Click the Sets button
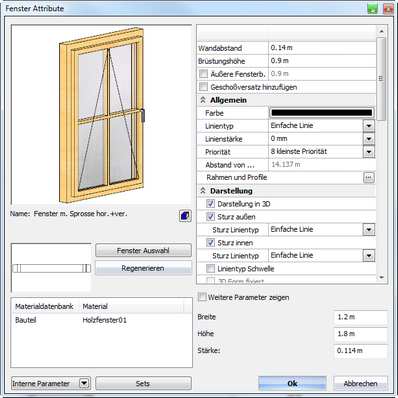Viewport: 398px width, 398px height. 143,383
